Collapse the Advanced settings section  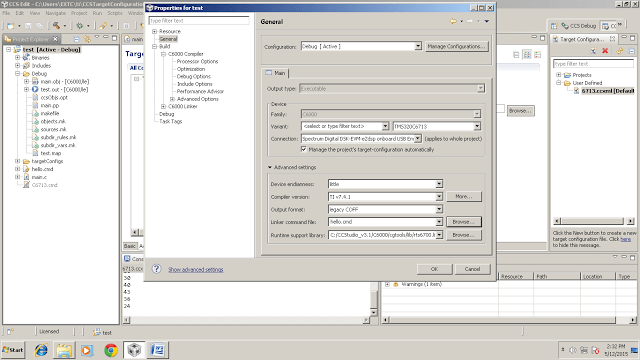[x=270, y=167]
